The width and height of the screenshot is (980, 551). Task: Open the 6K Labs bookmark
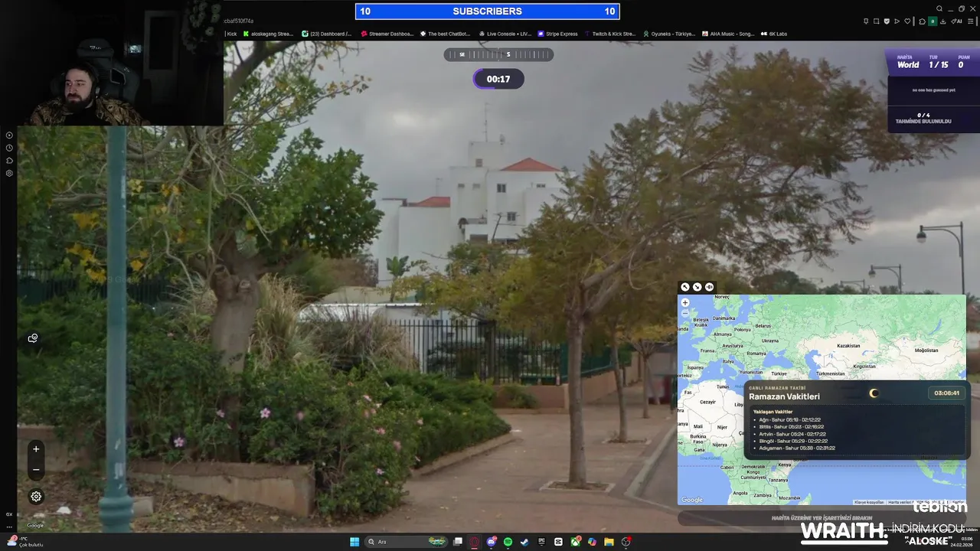pos(774,34)
